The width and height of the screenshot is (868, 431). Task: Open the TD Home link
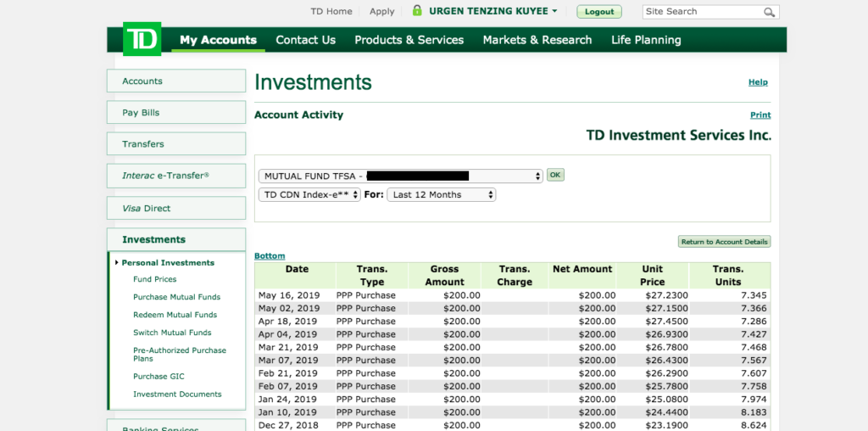point(331,11)
